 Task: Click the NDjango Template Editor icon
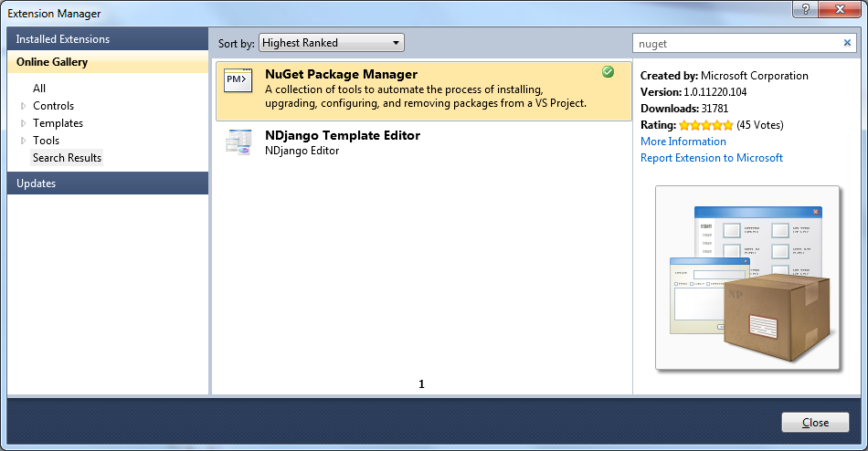tap(238, 142)
